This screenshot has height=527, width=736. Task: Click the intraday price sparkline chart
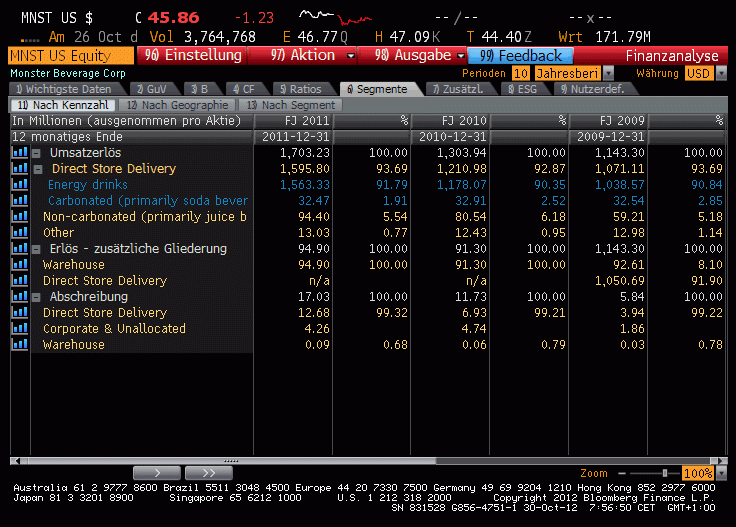point(336,17)
